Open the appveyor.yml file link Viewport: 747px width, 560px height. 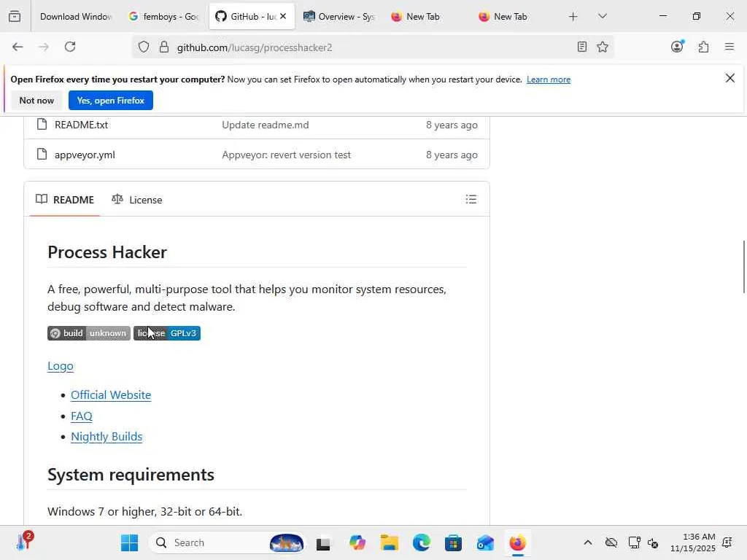click(x=85, y=155)
